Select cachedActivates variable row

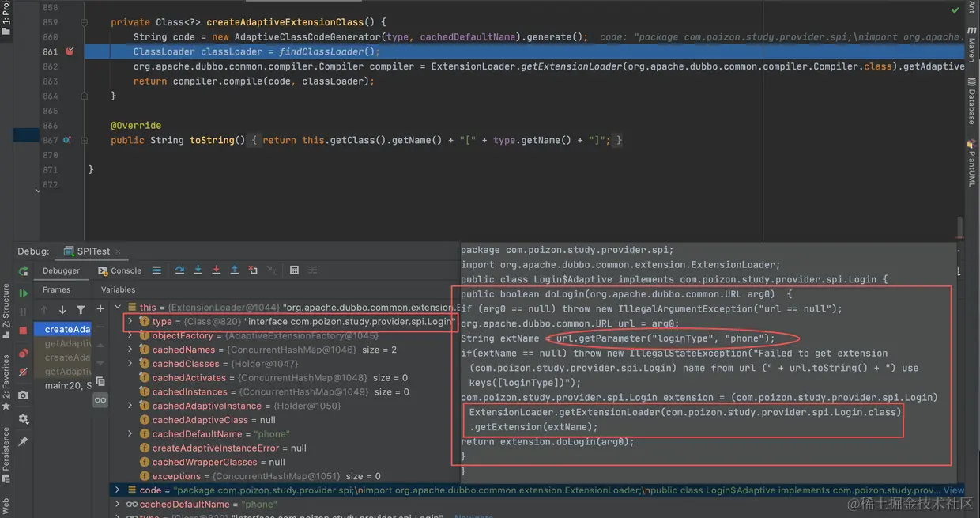coord(285,378)
